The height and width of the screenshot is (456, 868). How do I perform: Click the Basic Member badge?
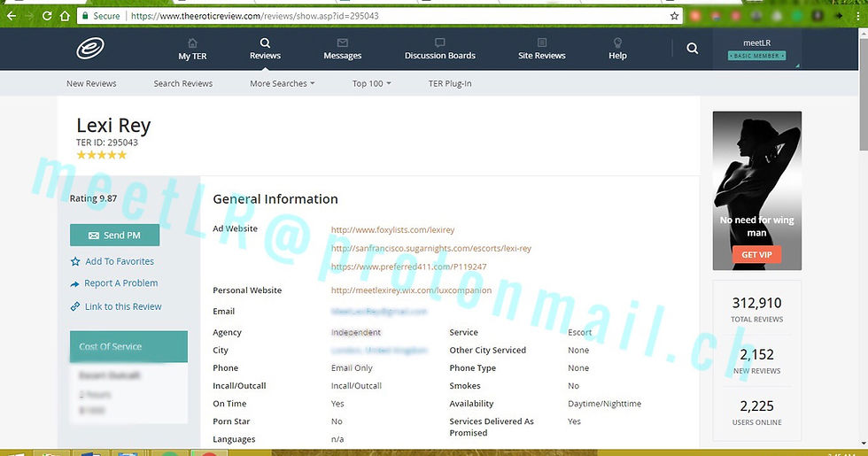tap(756, 56)
